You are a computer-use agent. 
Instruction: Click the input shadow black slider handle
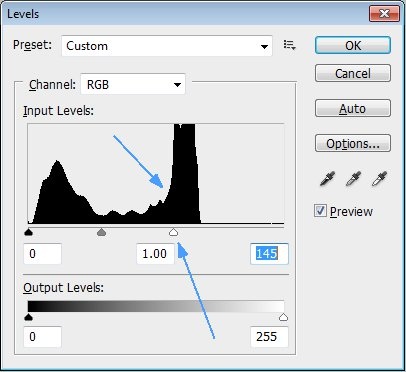pos(29,232)
